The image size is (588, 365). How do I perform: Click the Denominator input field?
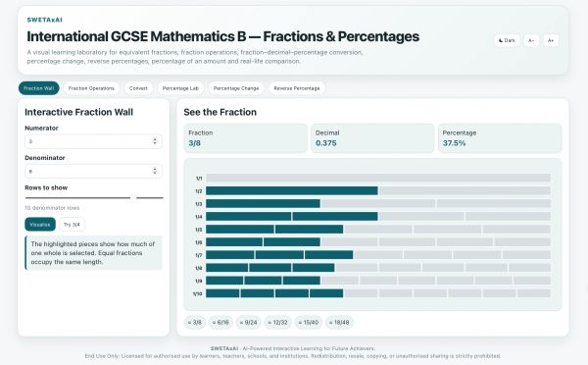(x=93, y=172)
